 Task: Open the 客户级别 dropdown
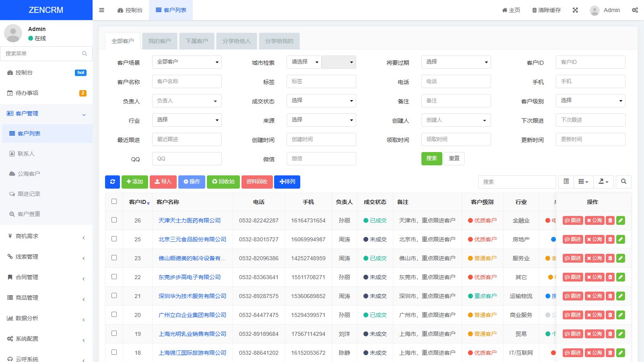[590, 101]
